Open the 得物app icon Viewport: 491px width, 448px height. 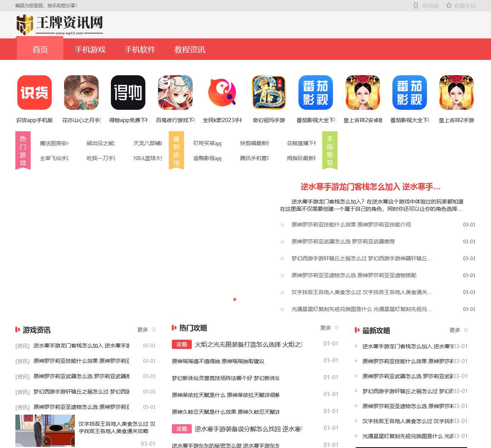[128, 93]
